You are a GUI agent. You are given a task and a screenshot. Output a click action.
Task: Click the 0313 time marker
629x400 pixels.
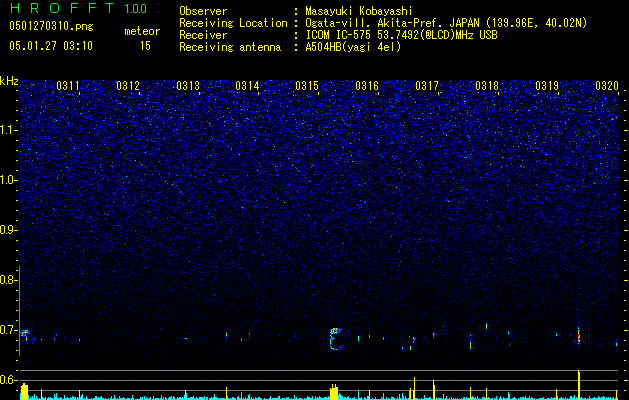[188, 85]
